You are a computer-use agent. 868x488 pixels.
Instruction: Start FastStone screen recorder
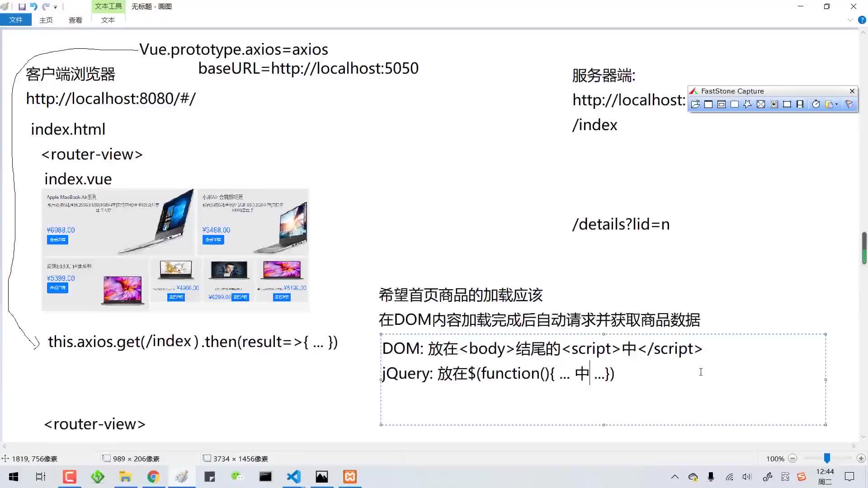coord(800,104)
